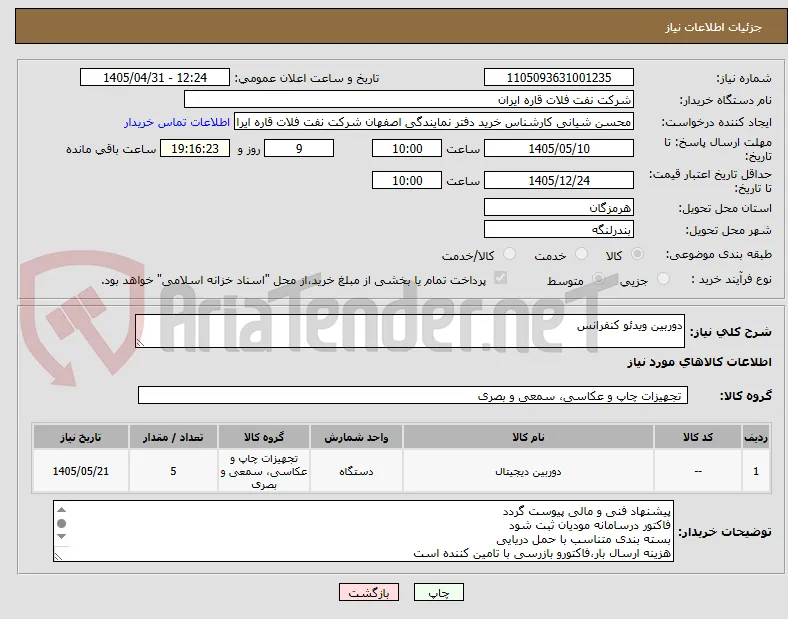Click the response deadline date 1405/05/10

pyautogui.click(x=558, y=149)
